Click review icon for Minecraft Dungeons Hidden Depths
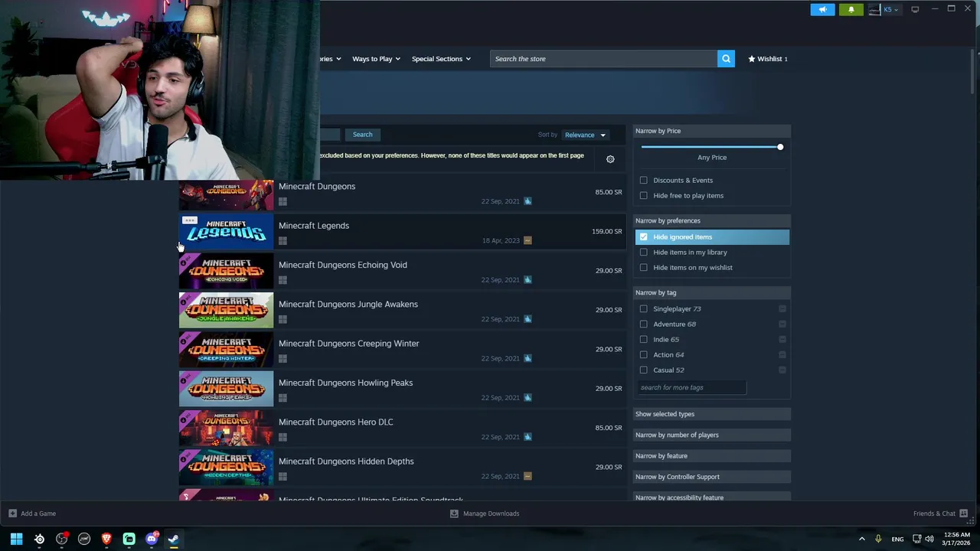The image size is (980, 551). click(x=528, y=476)
